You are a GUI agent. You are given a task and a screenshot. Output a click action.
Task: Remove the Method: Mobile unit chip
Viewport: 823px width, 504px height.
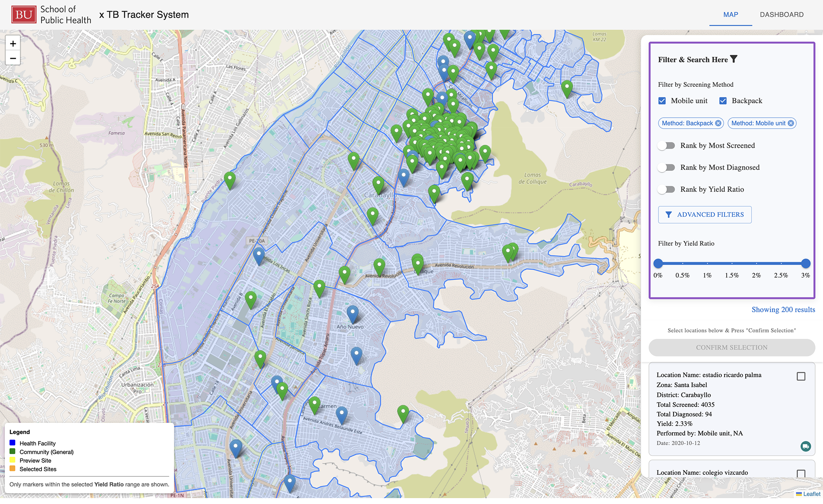coord(790,123)
